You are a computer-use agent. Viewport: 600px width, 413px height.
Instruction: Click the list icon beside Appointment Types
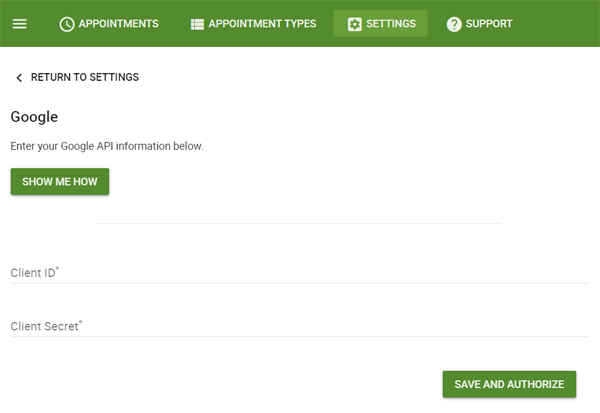[x=197, y=24]
